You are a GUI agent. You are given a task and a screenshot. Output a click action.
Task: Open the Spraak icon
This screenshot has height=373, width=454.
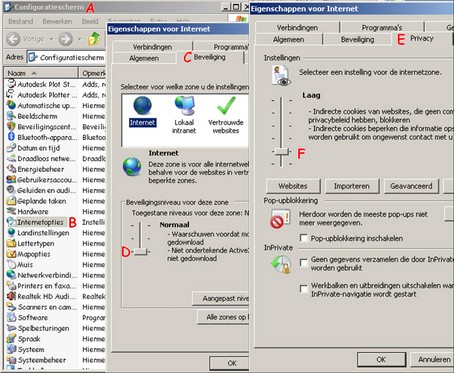click(x=12, y=339)
